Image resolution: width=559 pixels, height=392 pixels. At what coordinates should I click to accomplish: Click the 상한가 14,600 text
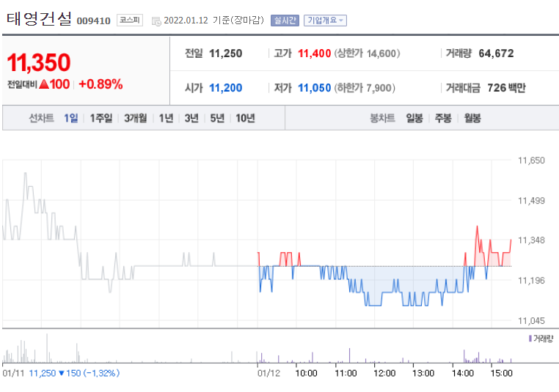367,53
